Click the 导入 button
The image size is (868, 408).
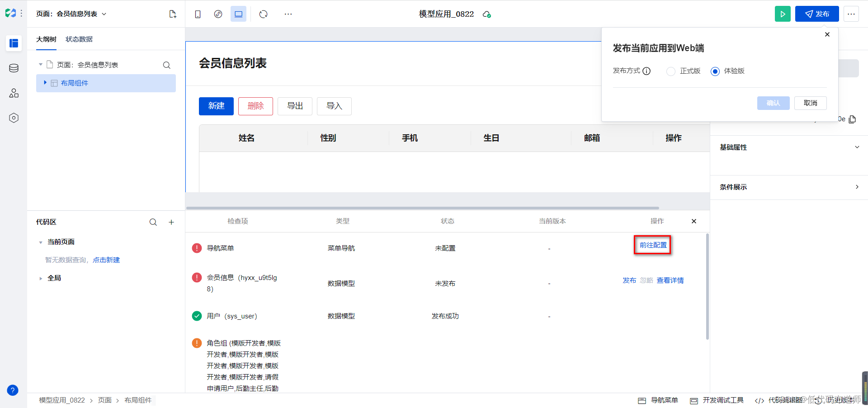tap(334, 106)
